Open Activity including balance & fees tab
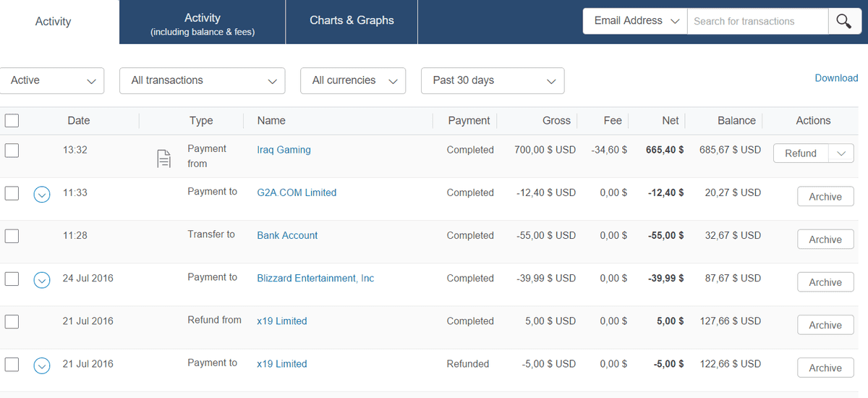 point(203,23)
